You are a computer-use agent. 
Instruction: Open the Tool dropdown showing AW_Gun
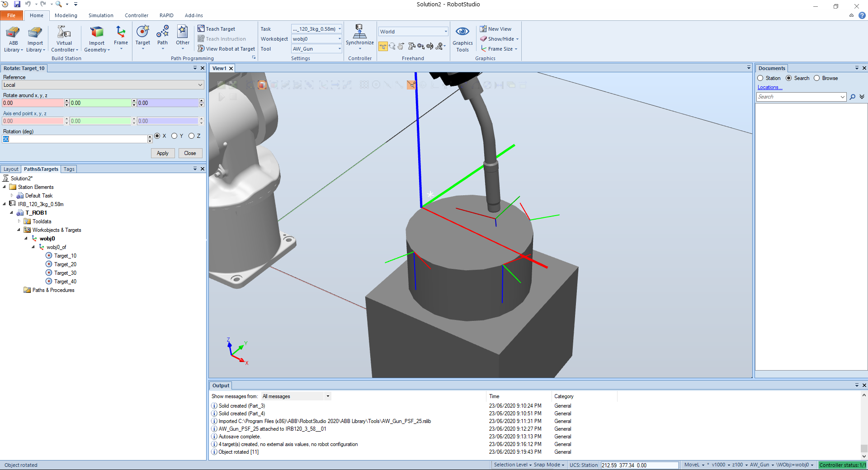(x=316, y=49)
